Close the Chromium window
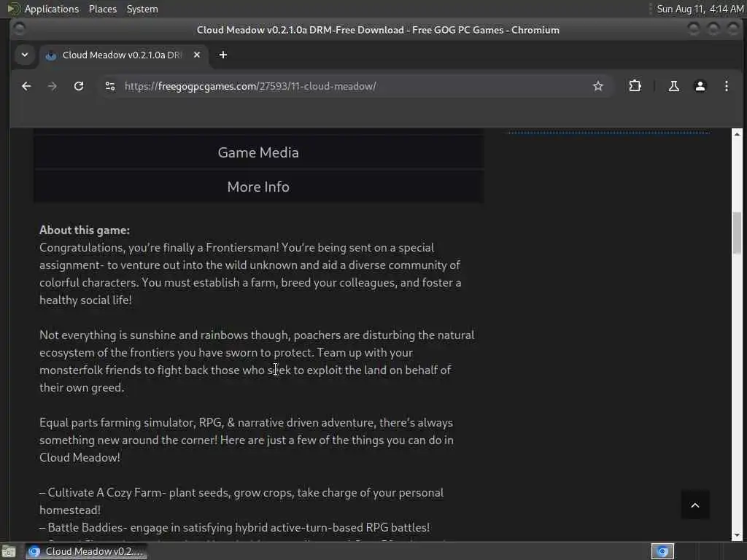The height and width of the screenshot is (560, 747). (x=733, y=29)
